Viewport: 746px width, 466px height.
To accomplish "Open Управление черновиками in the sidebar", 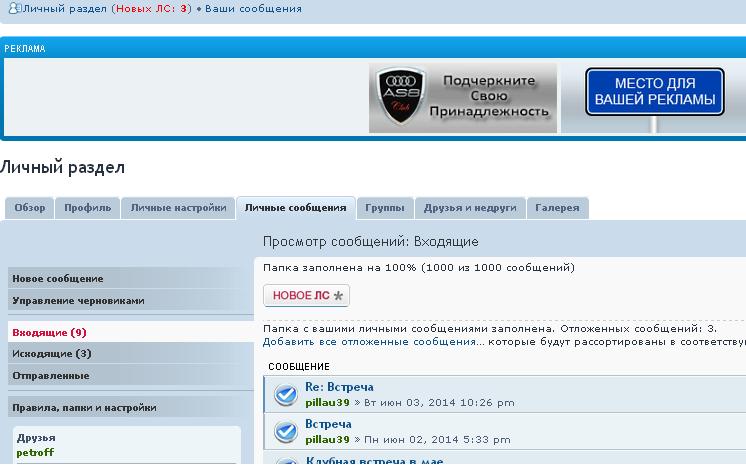I will [79, 300].
